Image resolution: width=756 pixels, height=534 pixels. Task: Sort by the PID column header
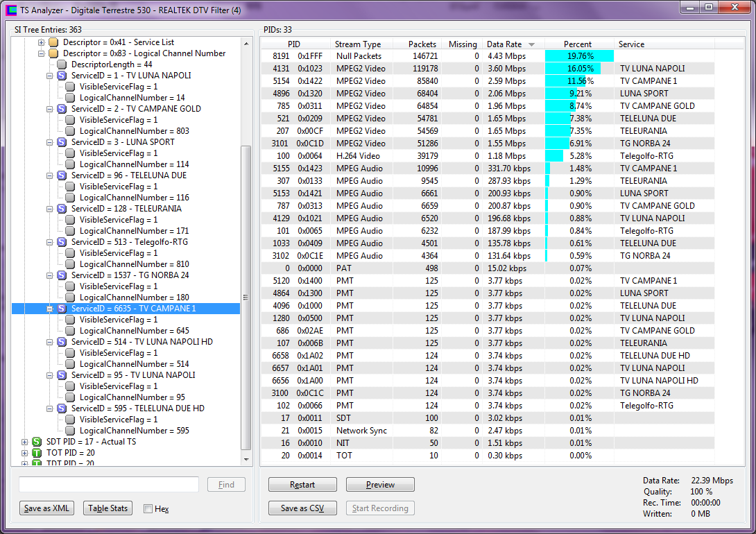pos(295,44)
